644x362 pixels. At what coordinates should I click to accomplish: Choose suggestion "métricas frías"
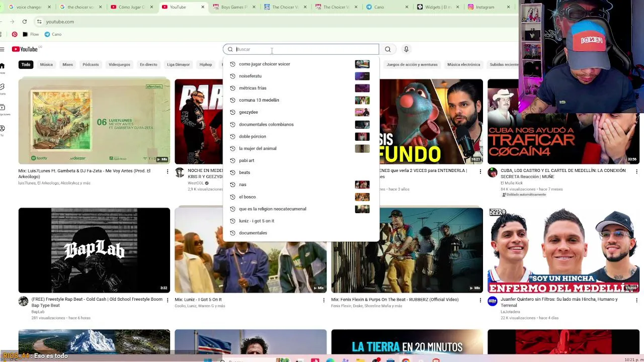tap(301, 88)
